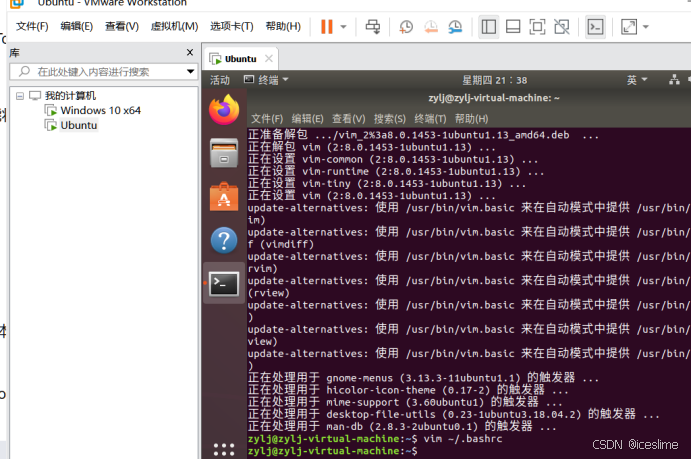Click the clock 星期四 21:38
The height and width of the screenshot is (459, 692).
pyautogui.click(x=494, y=80)
